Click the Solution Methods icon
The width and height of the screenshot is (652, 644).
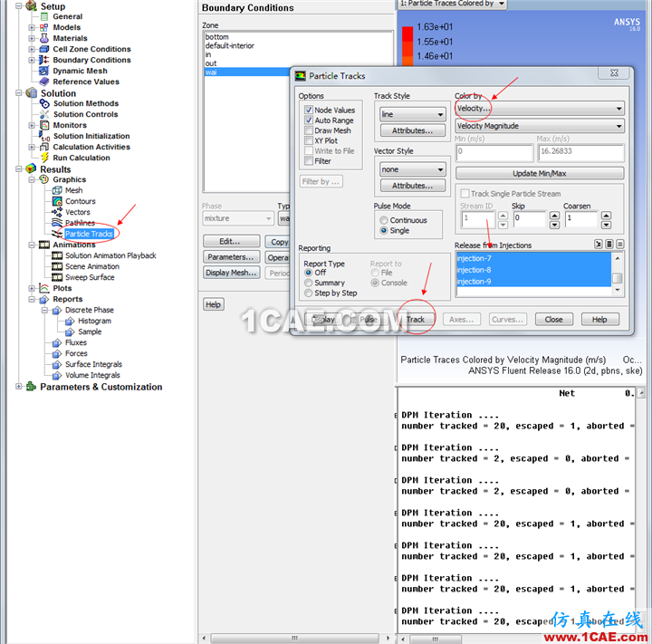pos(44,103)
